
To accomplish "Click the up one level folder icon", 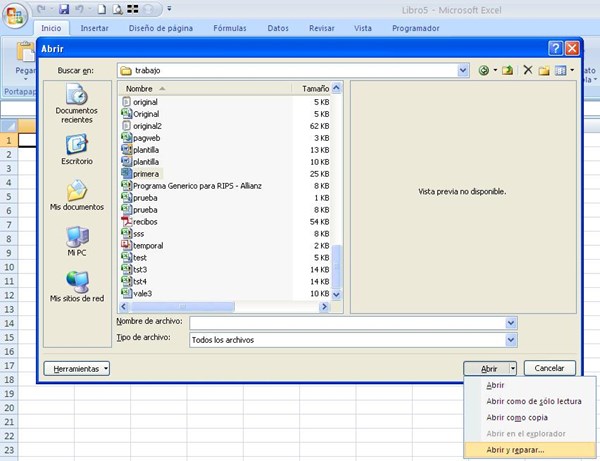I will [507, 71].
